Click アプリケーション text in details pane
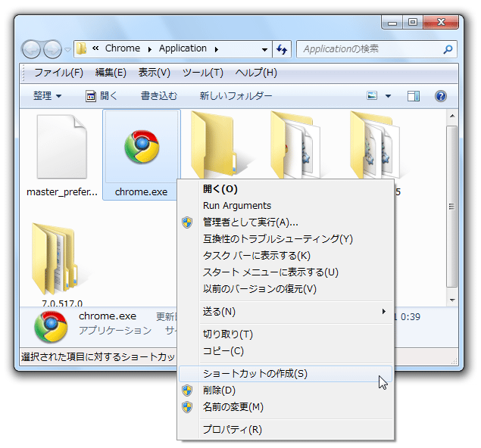481x448 pixels. point(115,331)
